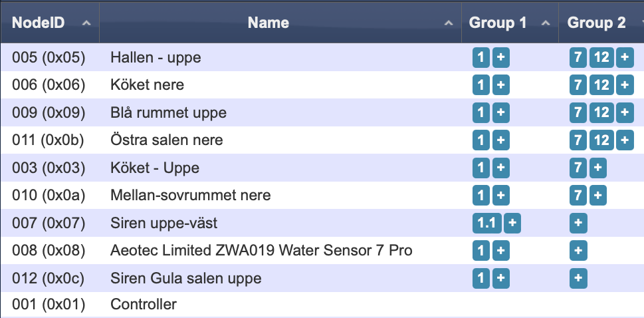The height and width of the screenshot is (318, 644).
Task: Add Group 1 association for Hallen - uppe
Action: click(x=500, y=58)
